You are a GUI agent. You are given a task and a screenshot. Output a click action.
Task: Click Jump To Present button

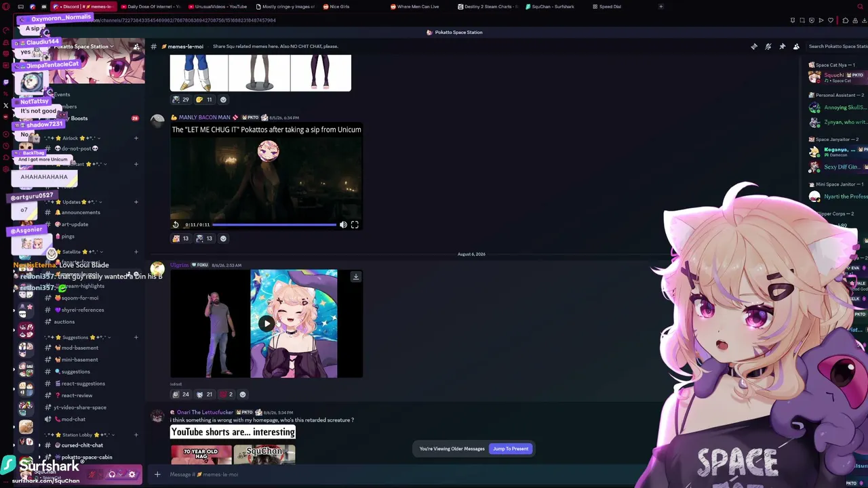(511, 449)
